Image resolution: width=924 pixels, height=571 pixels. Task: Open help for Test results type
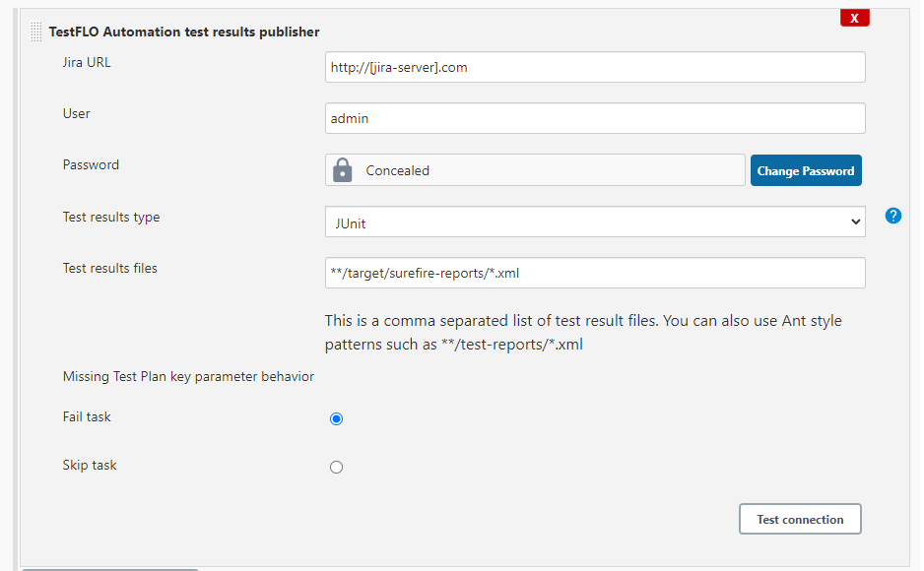click(892, 216)
